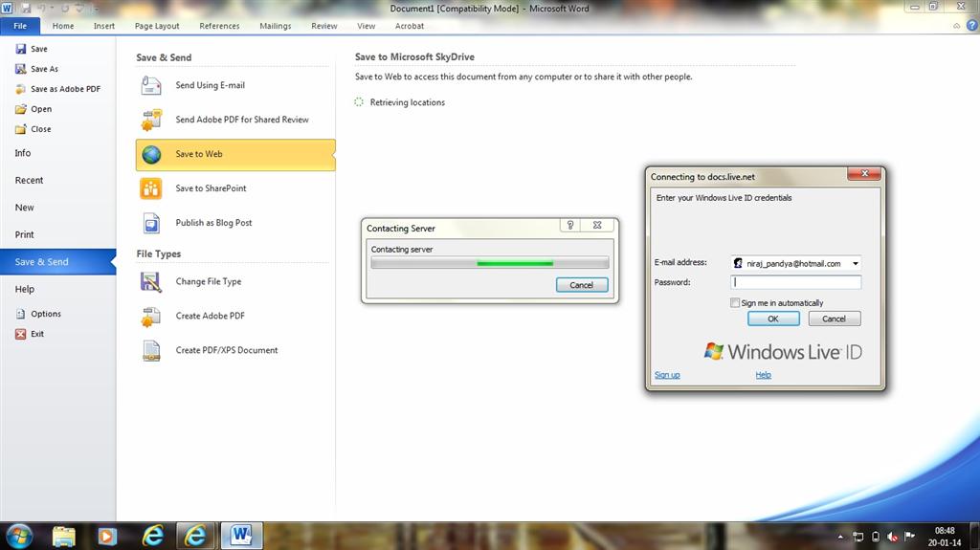Switch to the Insert tab
Image resolution: width=980 pixels, height=550 pixels.
(104, 26)
